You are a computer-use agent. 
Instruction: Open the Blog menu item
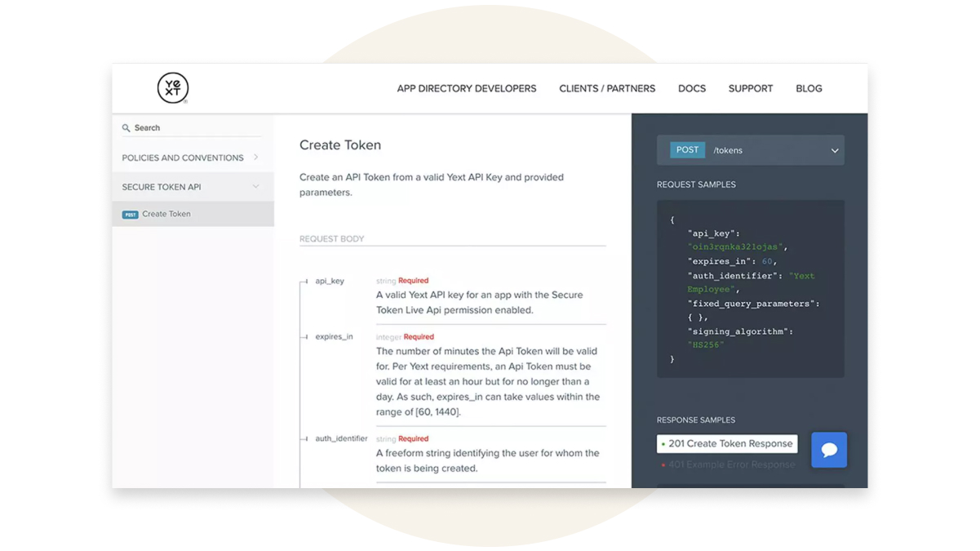tap(809, 88)
